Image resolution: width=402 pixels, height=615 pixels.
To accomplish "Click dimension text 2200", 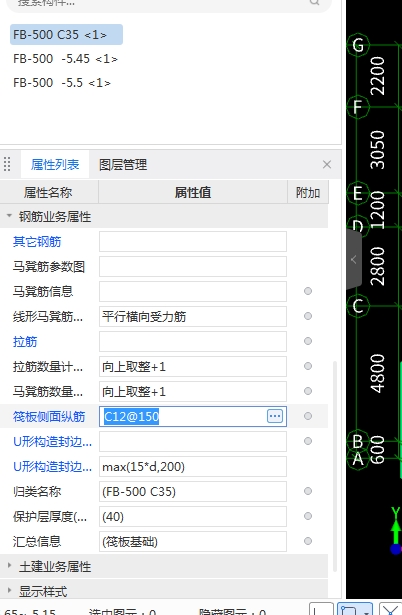I will [377, 75].
